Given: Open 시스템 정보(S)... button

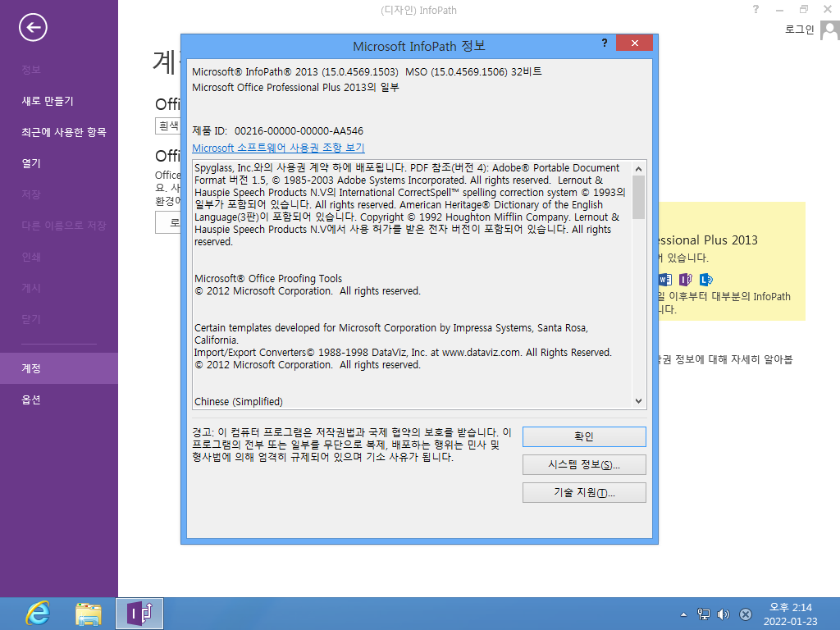Looking at the screenshot, I should 584,464.
